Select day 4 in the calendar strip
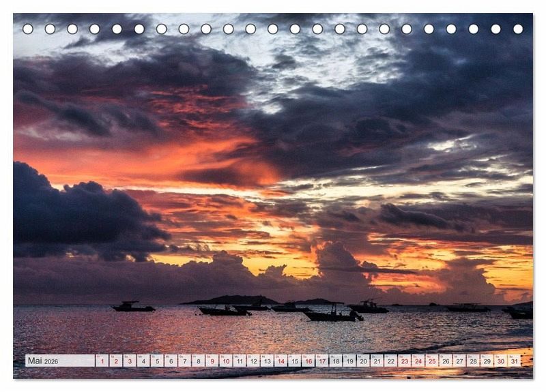Viewport: 546px width, 392px height. click(x=143, y=361)
